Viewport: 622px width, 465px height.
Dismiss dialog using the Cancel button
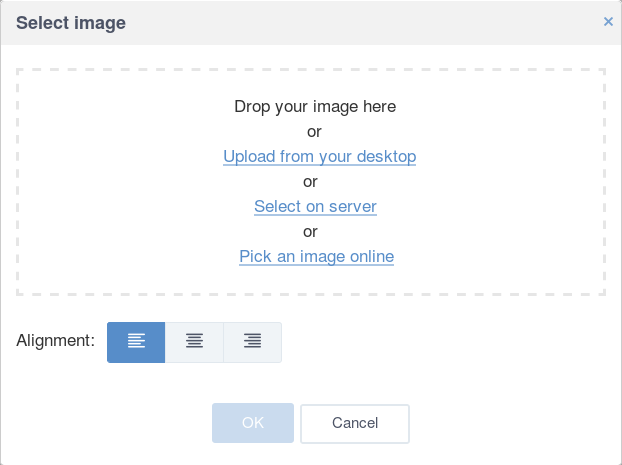(355, 424)
